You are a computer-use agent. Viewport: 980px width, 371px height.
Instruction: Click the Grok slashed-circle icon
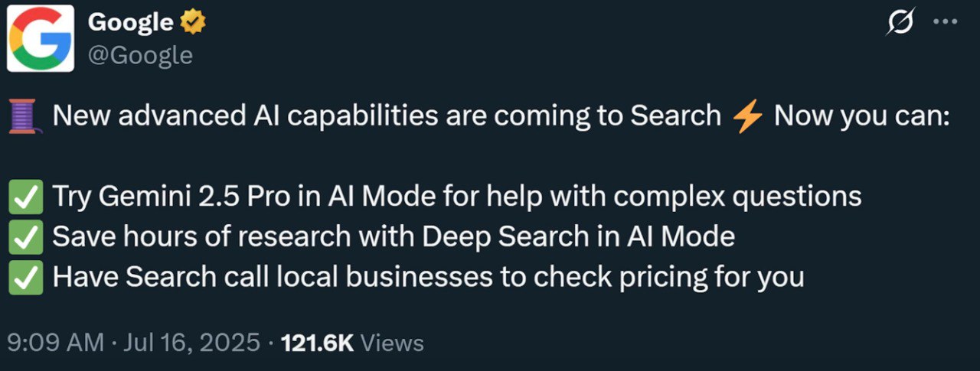point(900,23)
